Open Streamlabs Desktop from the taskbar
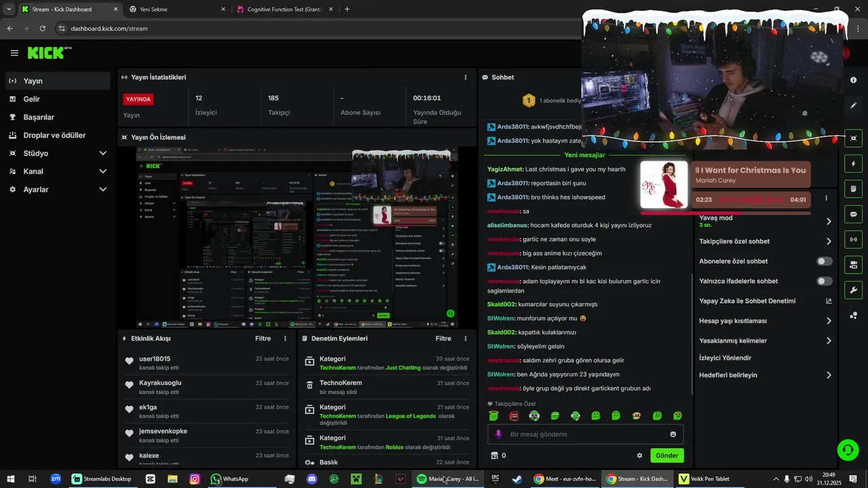This screenshot has width=868, height=488. click(x=101, y=479)
